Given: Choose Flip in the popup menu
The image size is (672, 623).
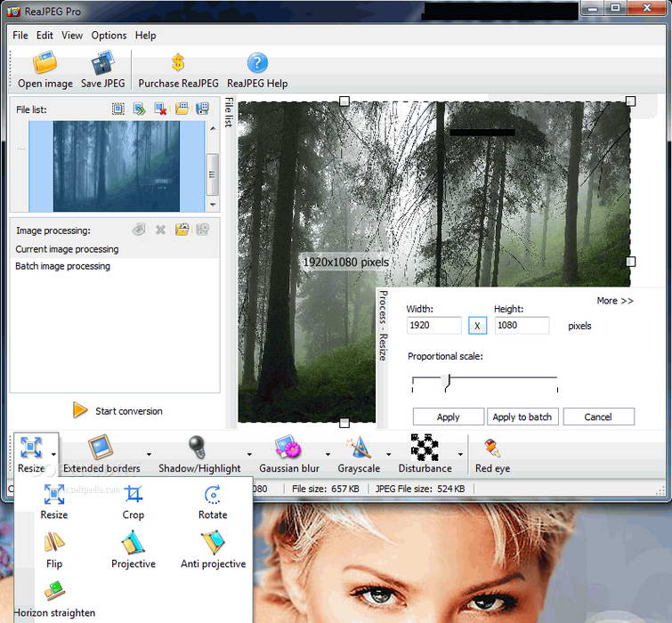Looking at the screenshot, I should [54, 551].
